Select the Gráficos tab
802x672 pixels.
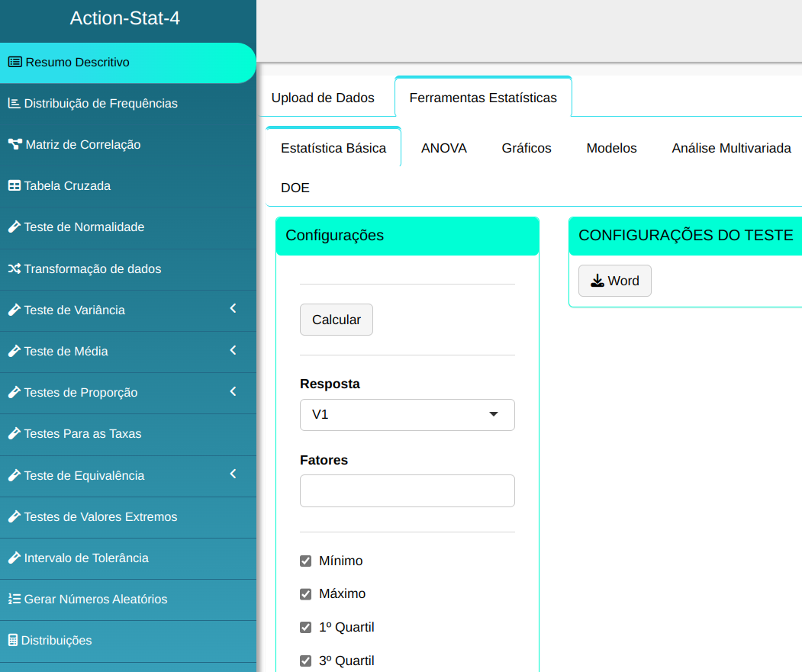click(526, 148)
